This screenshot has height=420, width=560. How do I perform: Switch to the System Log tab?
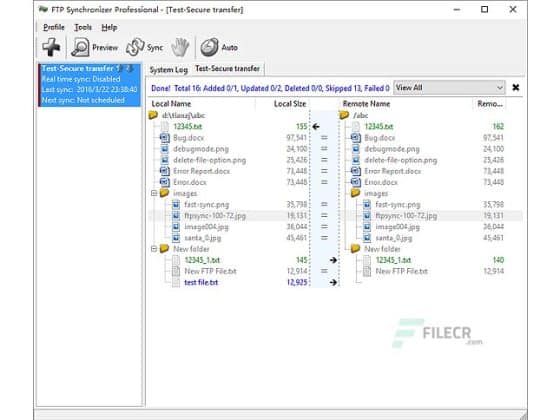(x=169, y=70)
